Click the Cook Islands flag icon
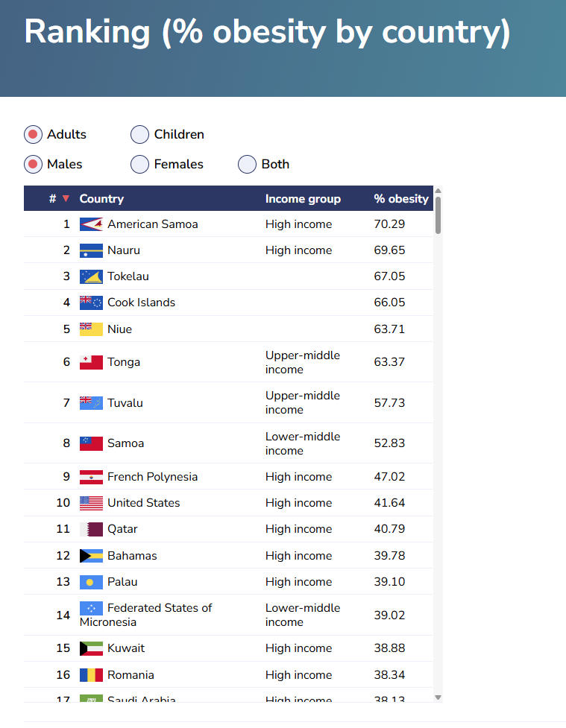 [91, 303]
